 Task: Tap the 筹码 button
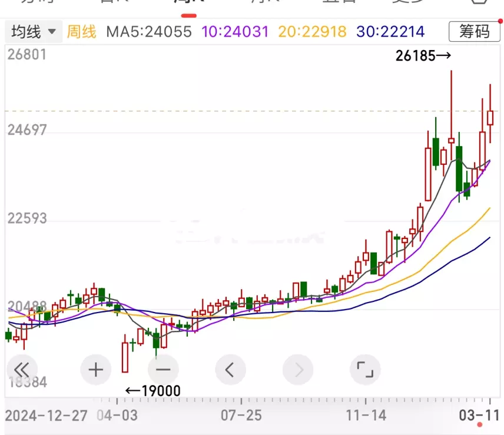click(x=473, y=31)
